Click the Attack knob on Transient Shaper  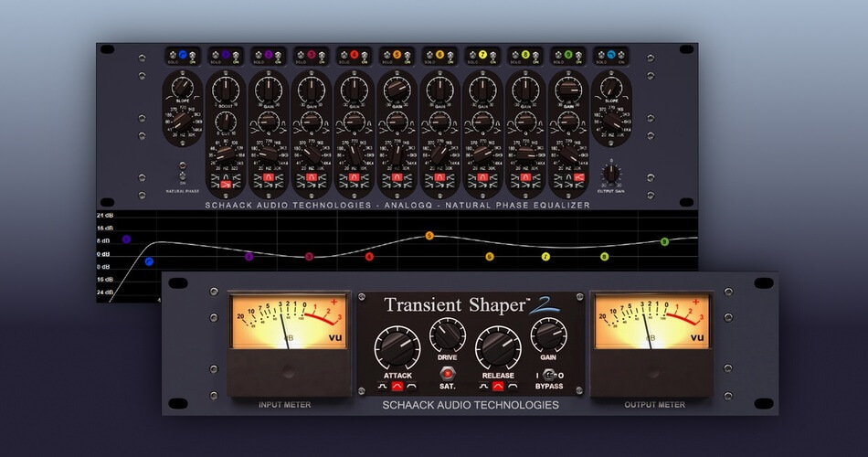(397, 345)
